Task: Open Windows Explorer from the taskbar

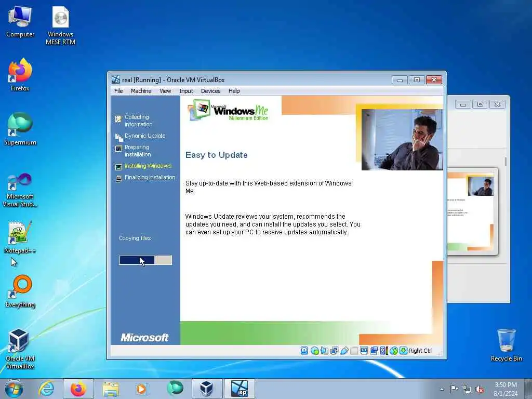Action: (111, 389)
